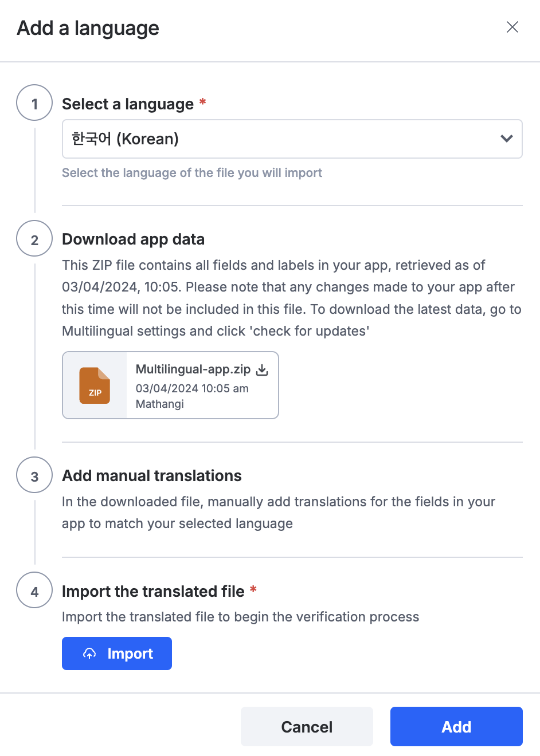
Task: Click the cloud upload icon in Import button
Action: (x=89, y=653)
